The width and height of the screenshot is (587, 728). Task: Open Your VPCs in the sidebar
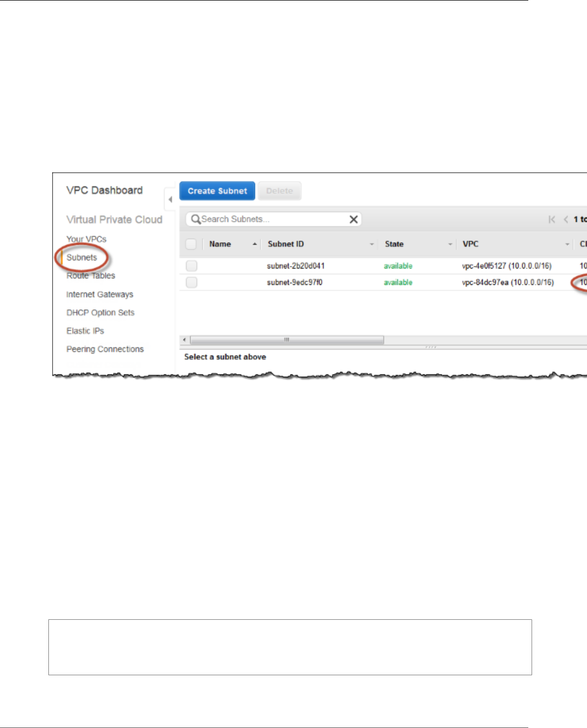[86, 239]
